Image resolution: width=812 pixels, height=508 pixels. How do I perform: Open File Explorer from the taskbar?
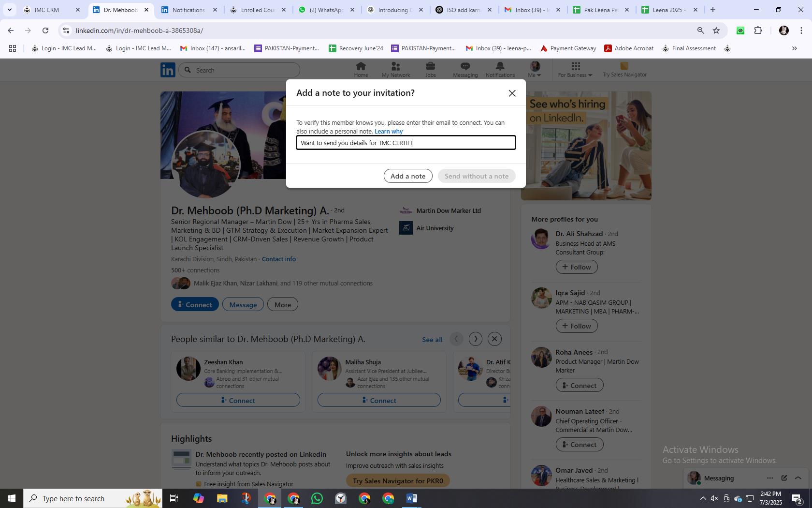pos(222,498)
